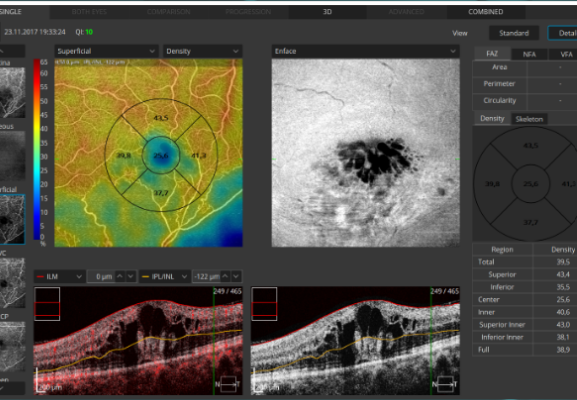Decrease the ILM offset with down arrow

(x=131, y=276)
